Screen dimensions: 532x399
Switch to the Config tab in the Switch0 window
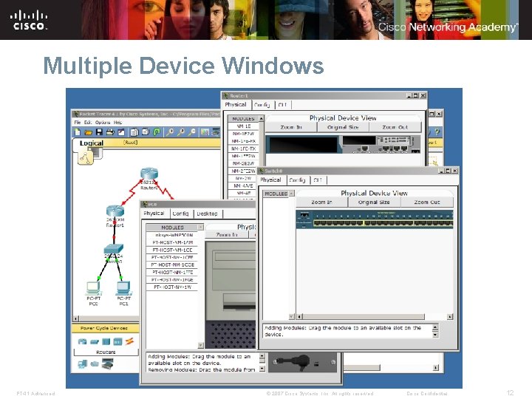coord(297,180)
